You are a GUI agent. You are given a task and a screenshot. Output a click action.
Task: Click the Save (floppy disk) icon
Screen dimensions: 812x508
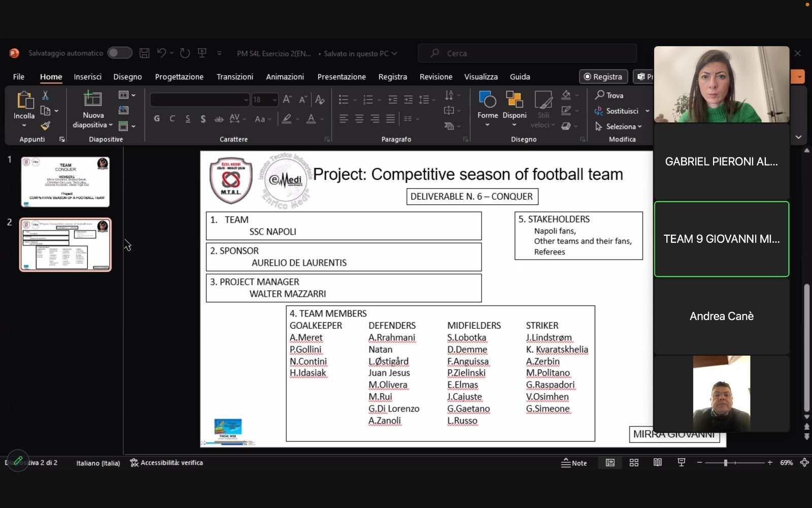coord(145,53)
